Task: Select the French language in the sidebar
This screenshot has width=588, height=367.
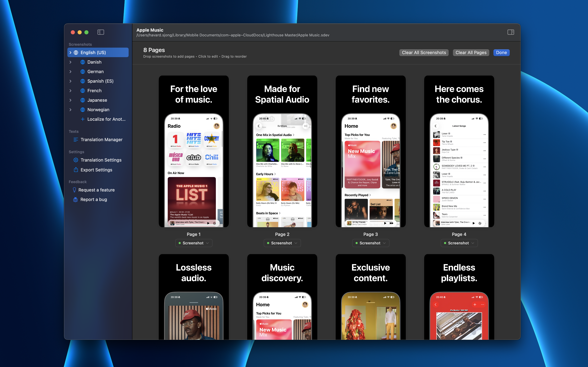Action: [94, 90]
